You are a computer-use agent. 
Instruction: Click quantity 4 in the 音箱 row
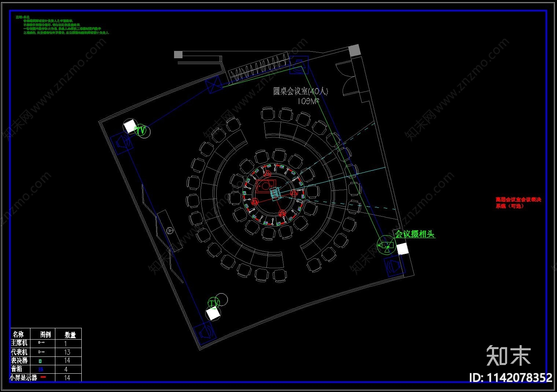click(66, 369)
